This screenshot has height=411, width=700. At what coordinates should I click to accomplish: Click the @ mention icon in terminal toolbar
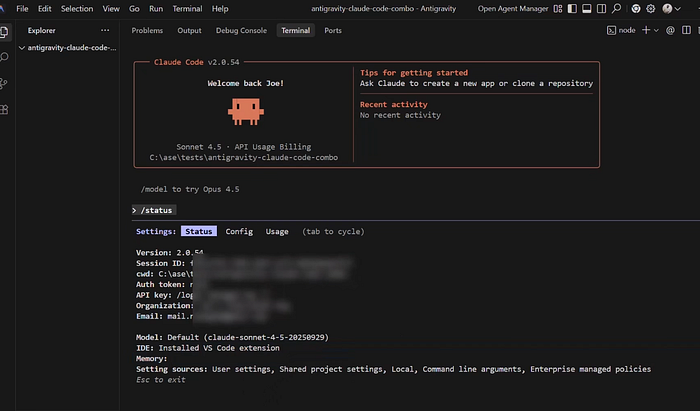670,30
